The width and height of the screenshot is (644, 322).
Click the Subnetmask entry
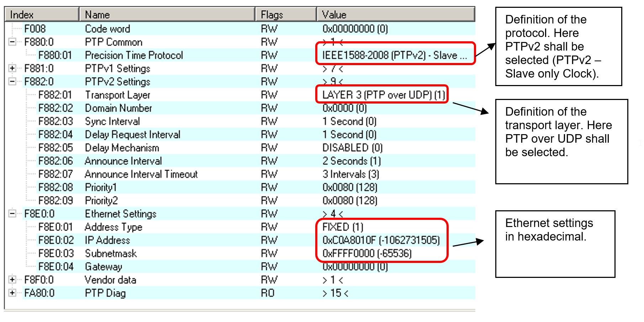pyautogui.click(x=111, y=253)
